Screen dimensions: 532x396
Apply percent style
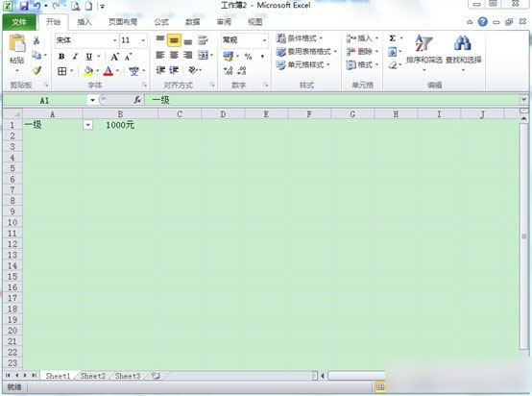(x=249, y=57)
